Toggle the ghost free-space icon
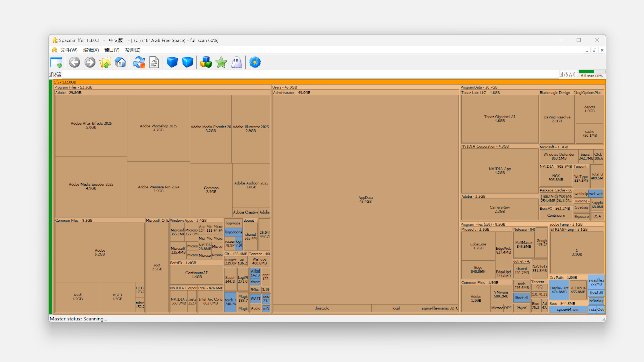Viewport: 644px width, 362px height. (x=236, y=62)
